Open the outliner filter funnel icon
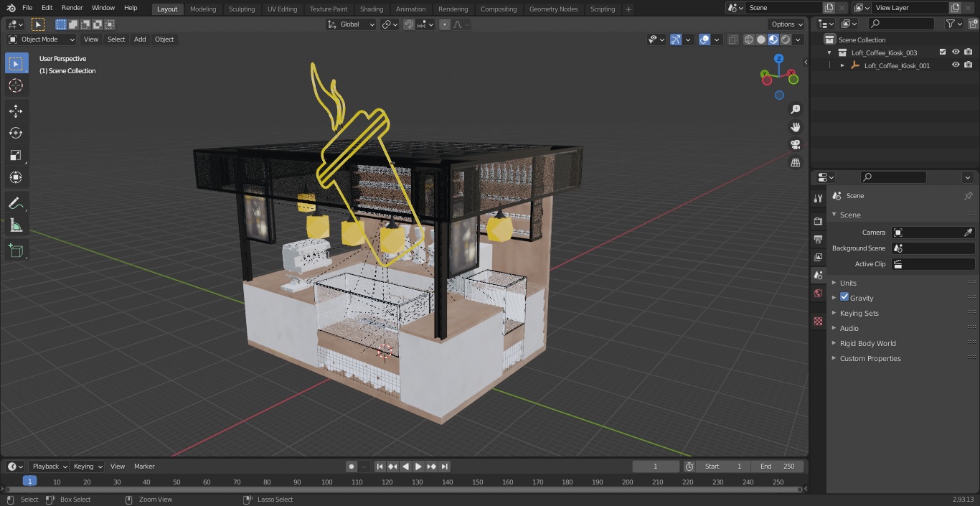The height and width of the screenshot is (506, 980). click(951, 24)
